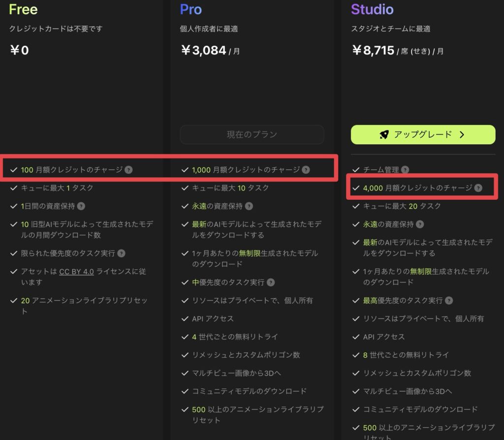
Task: Click キューに最大 20 タスク feature
Action: (402, 206)
